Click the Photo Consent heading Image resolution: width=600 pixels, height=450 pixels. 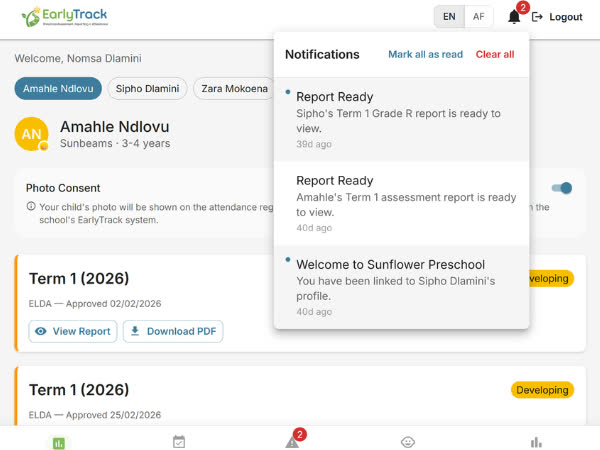point(63,188)
